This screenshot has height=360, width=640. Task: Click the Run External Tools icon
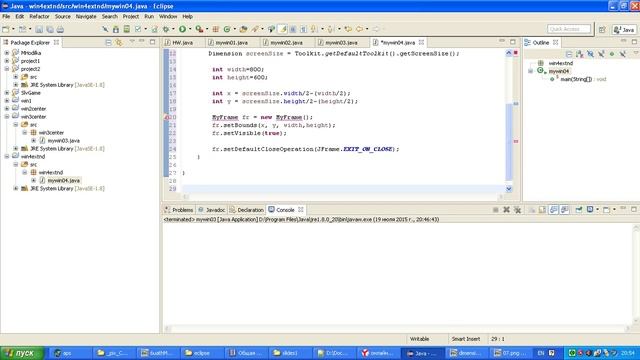[x=199, y=29]
